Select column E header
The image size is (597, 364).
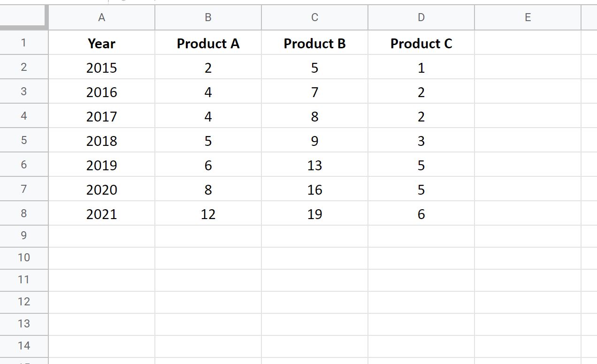click(528, 17)
